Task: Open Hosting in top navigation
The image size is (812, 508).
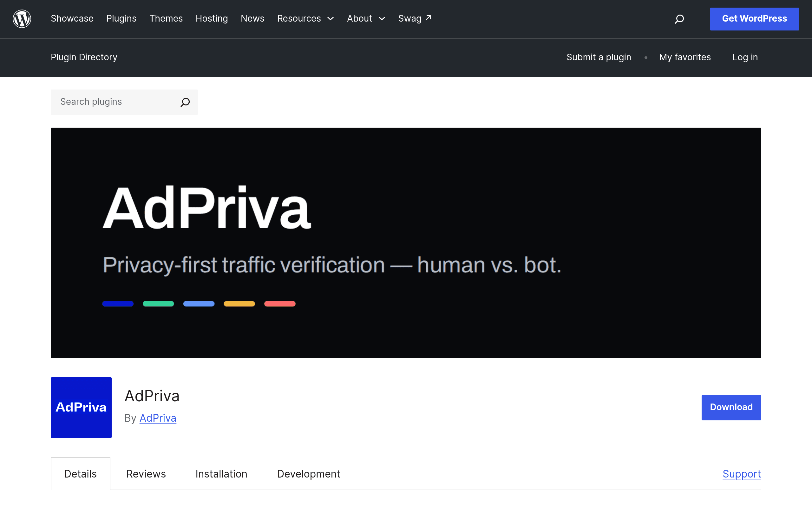Action: click(212, 18)
